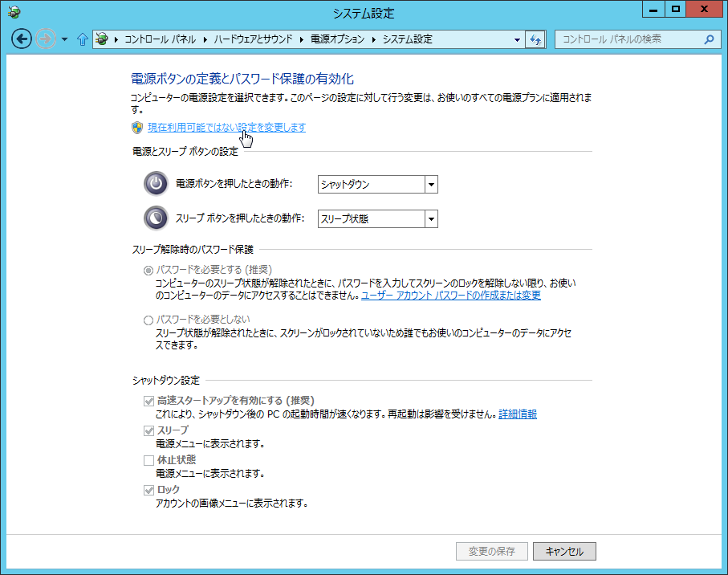Open address bar history dropdown

(517, 39)
